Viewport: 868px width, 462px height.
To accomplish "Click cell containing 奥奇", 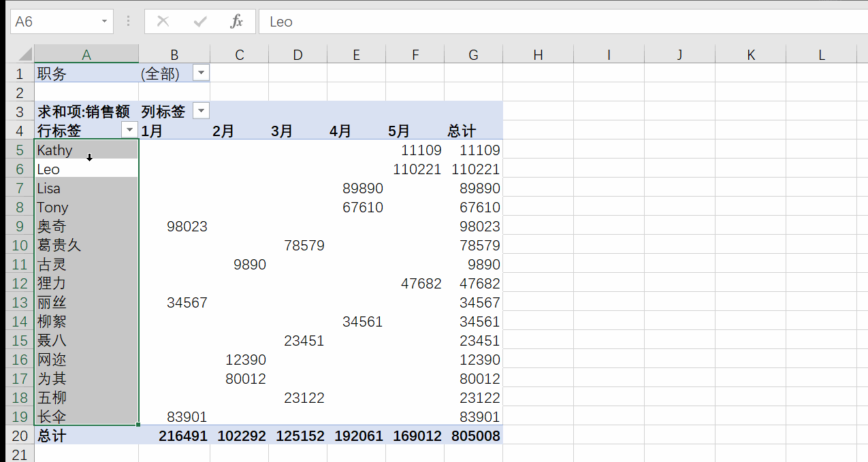I will [86, 226].
